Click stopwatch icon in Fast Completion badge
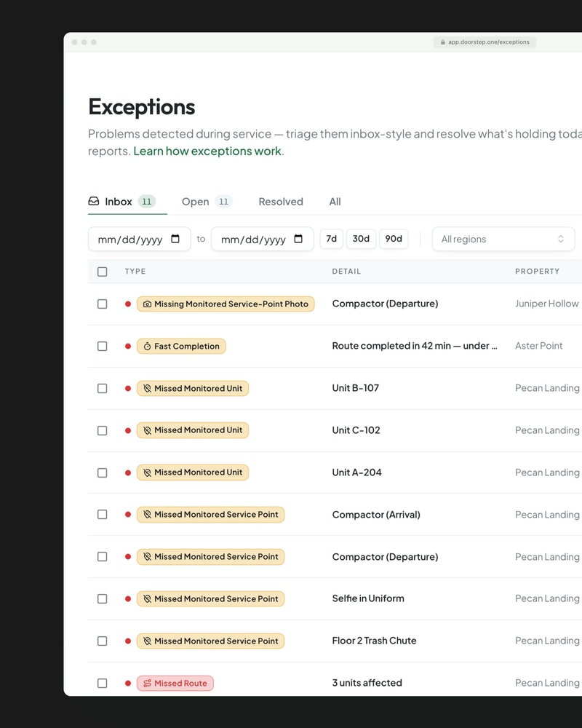Screen dimensions: 582x728 [147, 347]
